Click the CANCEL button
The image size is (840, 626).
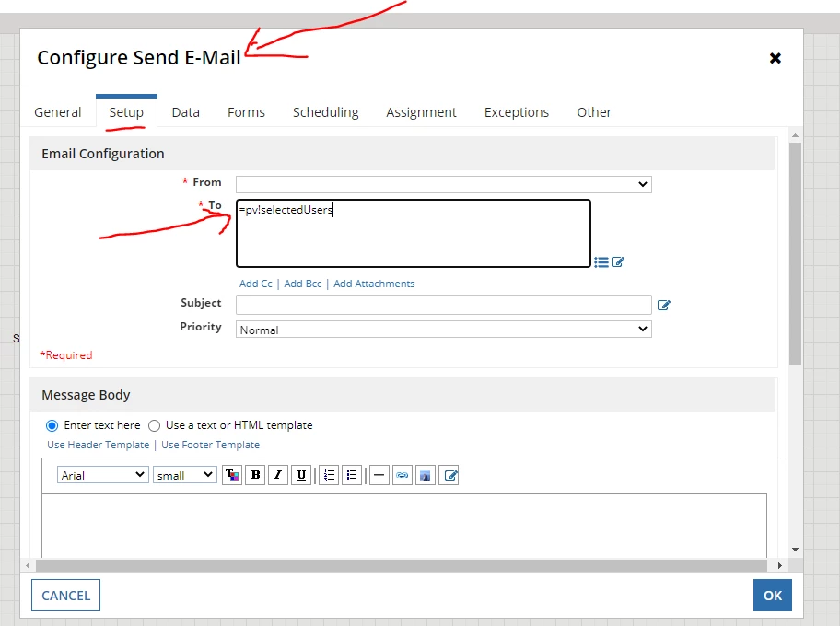(66, 596)
